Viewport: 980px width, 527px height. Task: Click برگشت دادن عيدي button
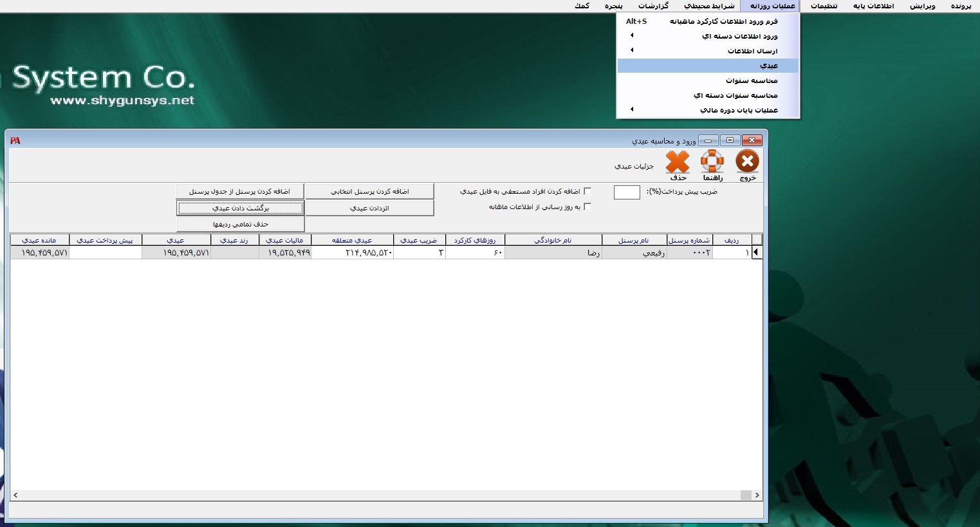[x=240, y=208]
